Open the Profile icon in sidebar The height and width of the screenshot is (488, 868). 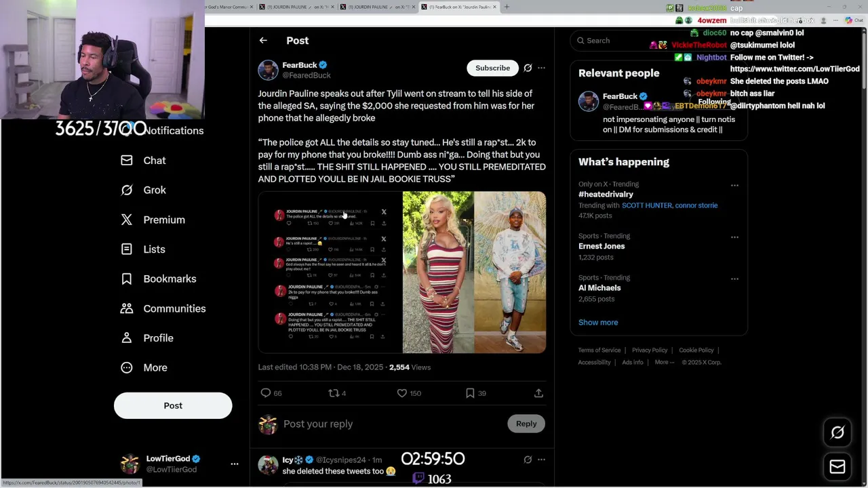(127, 338)
